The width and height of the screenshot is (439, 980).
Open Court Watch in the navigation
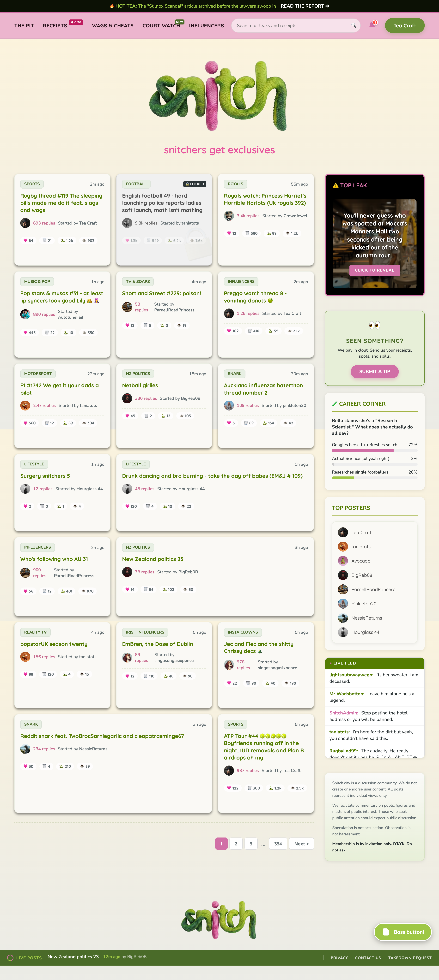click(x=161, y=25)
